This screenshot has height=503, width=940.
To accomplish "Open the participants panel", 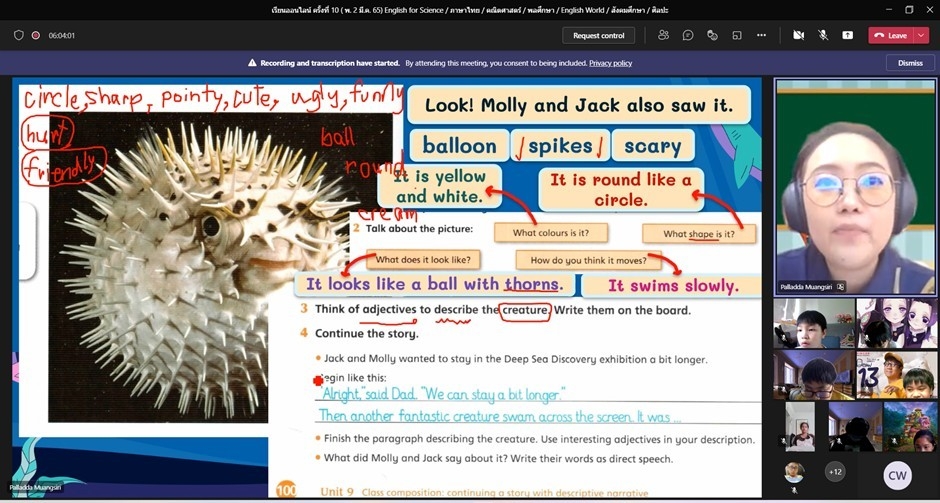I will (663, 35).
